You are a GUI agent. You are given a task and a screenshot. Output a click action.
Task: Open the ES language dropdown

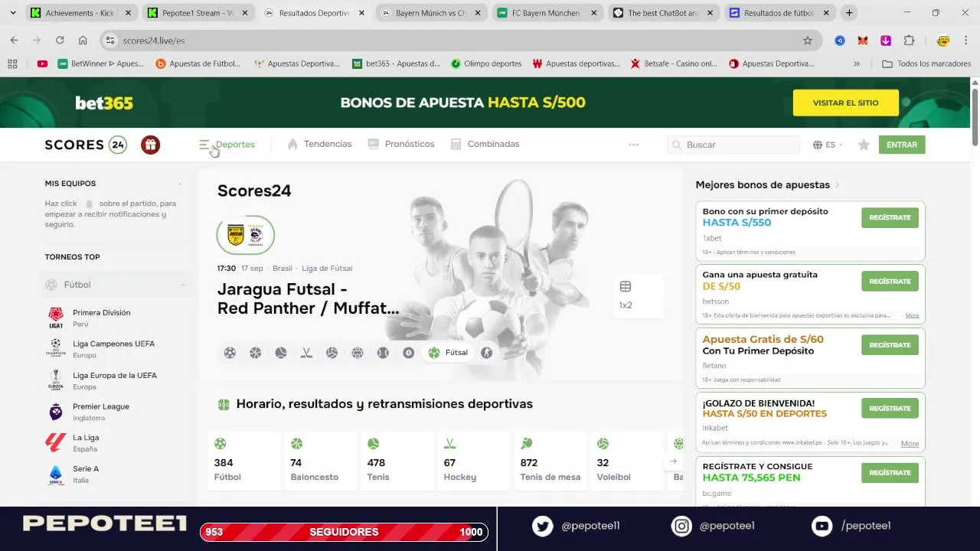[x=828, y=145]
